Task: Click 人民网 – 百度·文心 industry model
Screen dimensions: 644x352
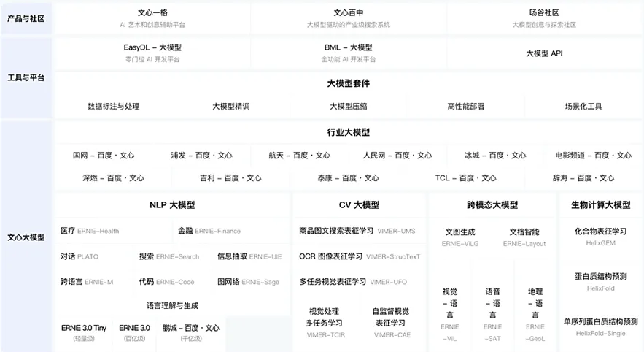Action: [397, 156]
